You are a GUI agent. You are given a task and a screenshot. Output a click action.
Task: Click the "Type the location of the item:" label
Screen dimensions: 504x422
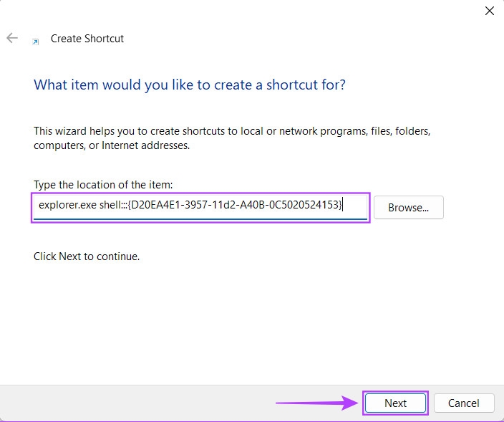103,185
